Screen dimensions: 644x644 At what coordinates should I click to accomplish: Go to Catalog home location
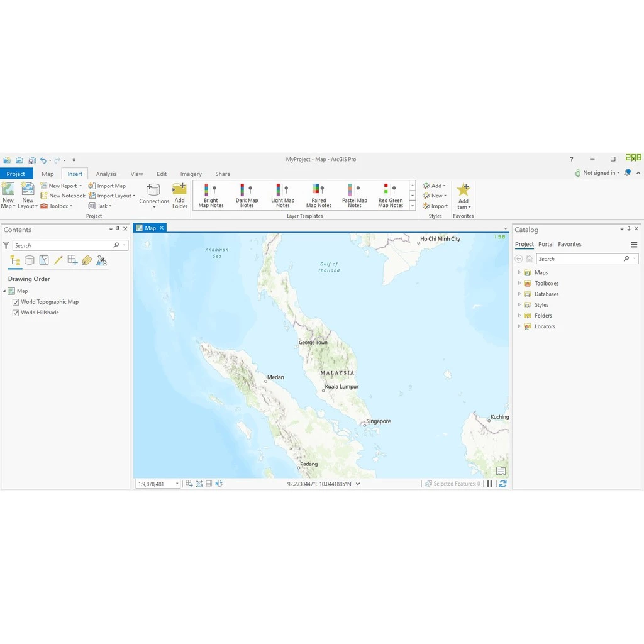[x=530, y=258]
